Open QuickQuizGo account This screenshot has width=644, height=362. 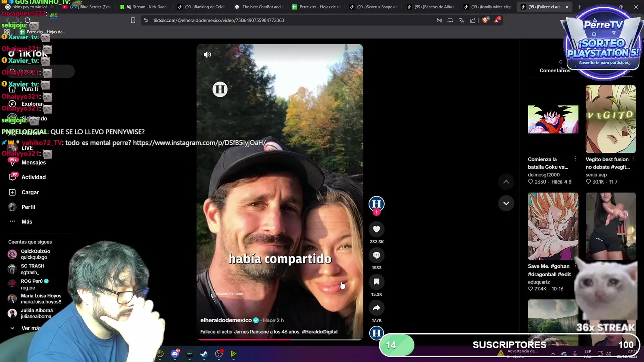coord(35,254)
